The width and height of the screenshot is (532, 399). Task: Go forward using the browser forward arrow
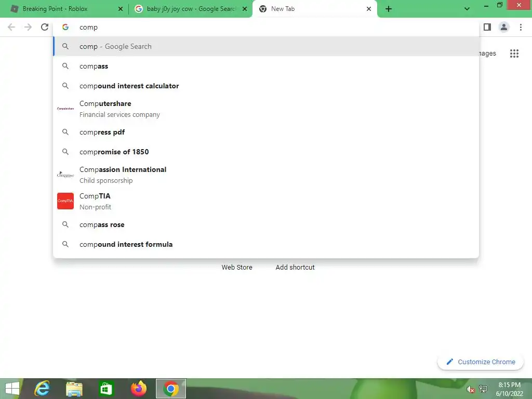coord(28,27)
